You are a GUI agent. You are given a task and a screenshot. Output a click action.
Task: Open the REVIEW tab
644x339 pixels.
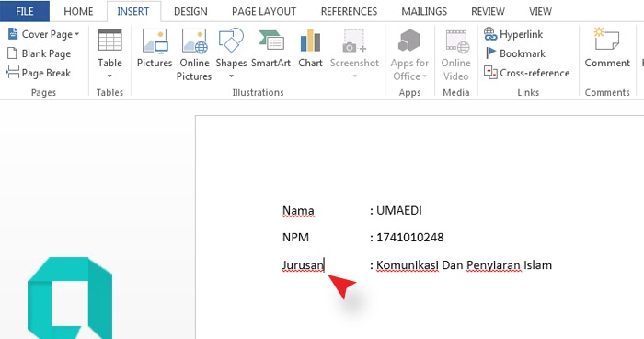[x=488, y=11]
